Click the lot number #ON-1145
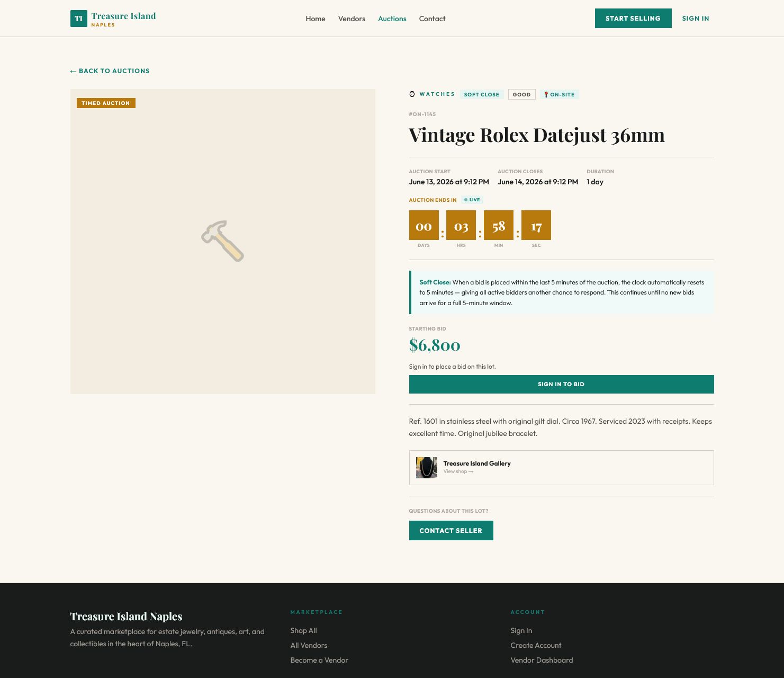 click(422, 114)
